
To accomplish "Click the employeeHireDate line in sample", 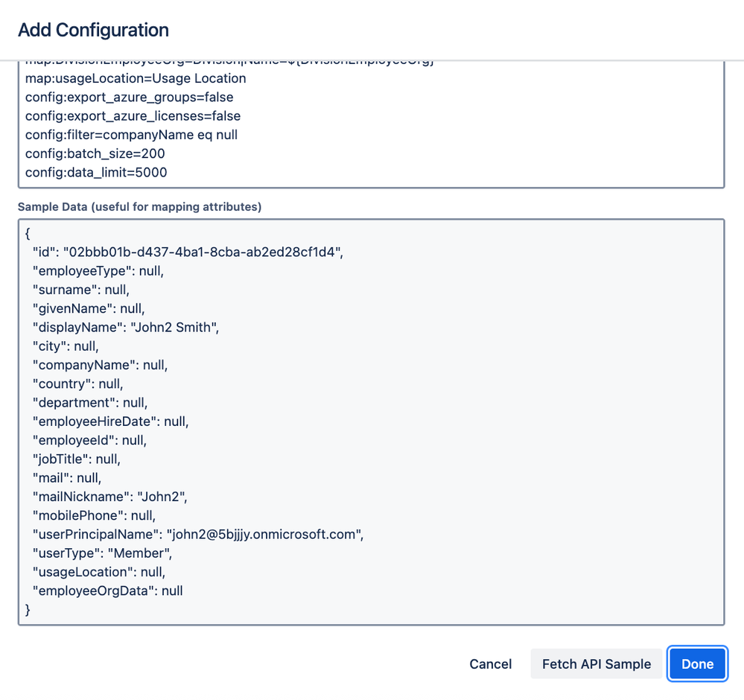I will tap(110, 421).
